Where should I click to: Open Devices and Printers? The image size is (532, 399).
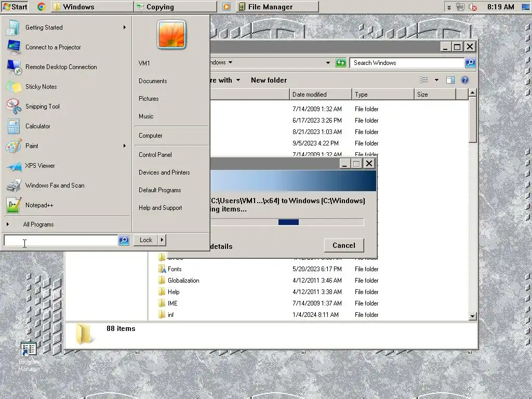164,172
